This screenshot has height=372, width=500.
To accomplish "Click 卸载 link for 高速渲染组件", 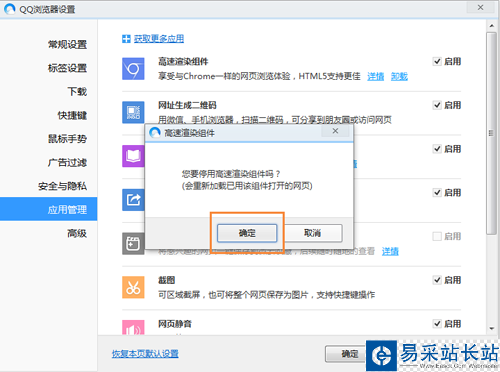I will pos(399,76).
